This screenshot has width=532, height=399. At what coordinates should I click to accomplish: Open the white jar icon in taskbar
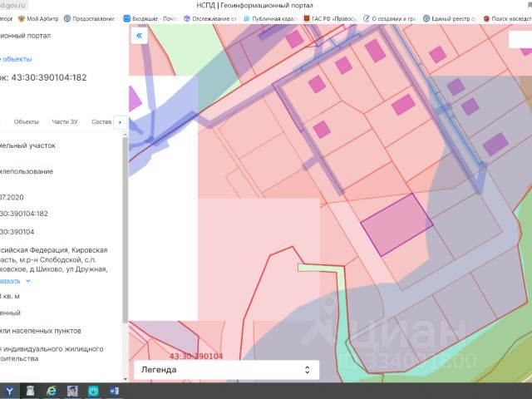(x=31, y=392)
